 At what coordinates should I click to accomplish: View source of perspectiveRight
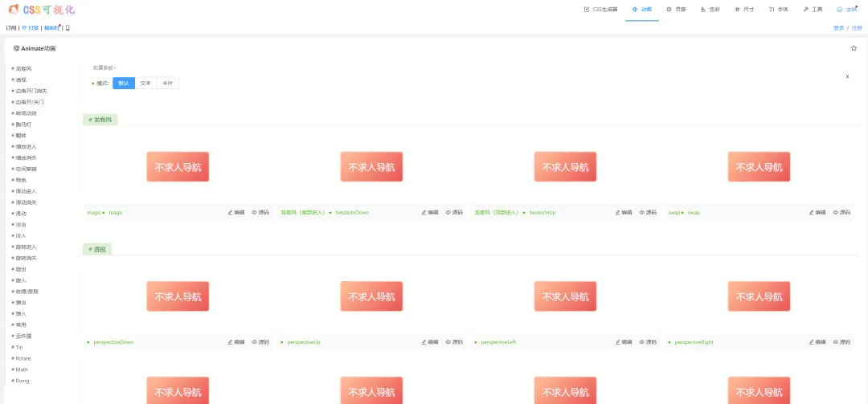(841, 342)
